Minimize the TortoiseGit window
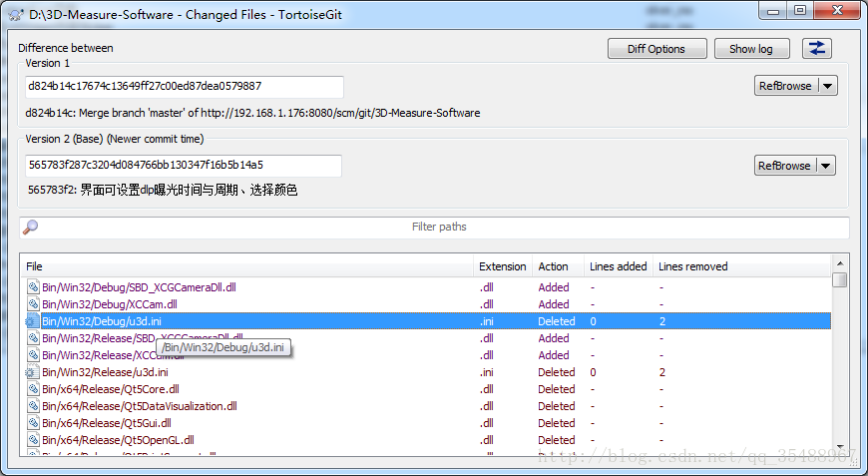 tap(773, 11)
